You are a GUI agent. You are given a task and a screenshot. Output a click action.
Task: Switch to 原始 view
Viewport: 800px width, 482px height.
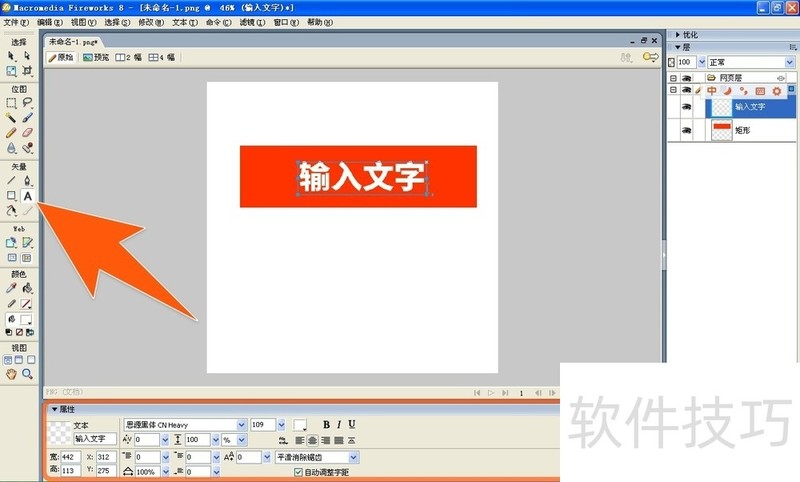pos(61,57)
